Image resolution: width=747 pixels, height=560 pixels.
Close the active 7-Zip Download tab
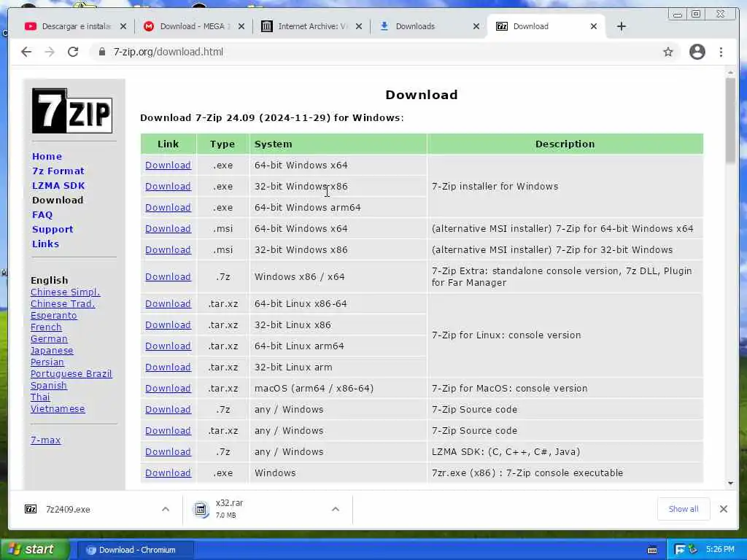tap(594, 26)
